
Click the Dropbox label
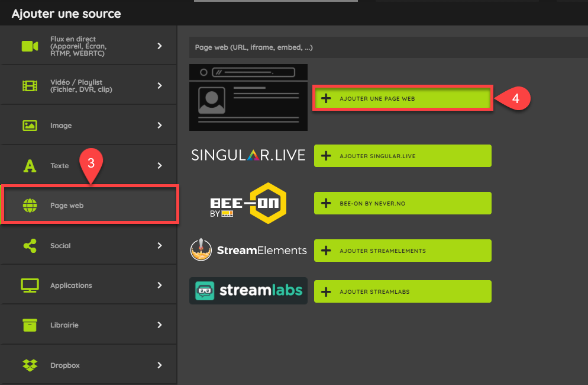(x=65, y=365)
